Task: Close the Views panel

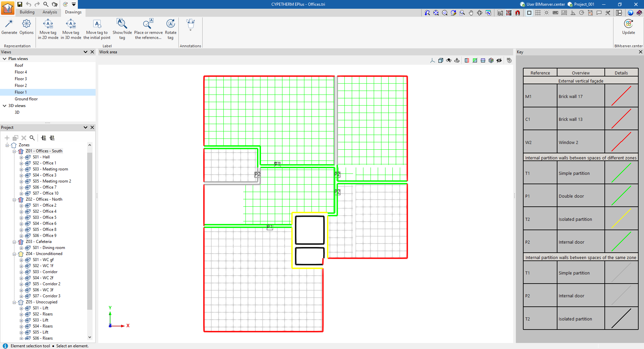Action: point(92,52)
